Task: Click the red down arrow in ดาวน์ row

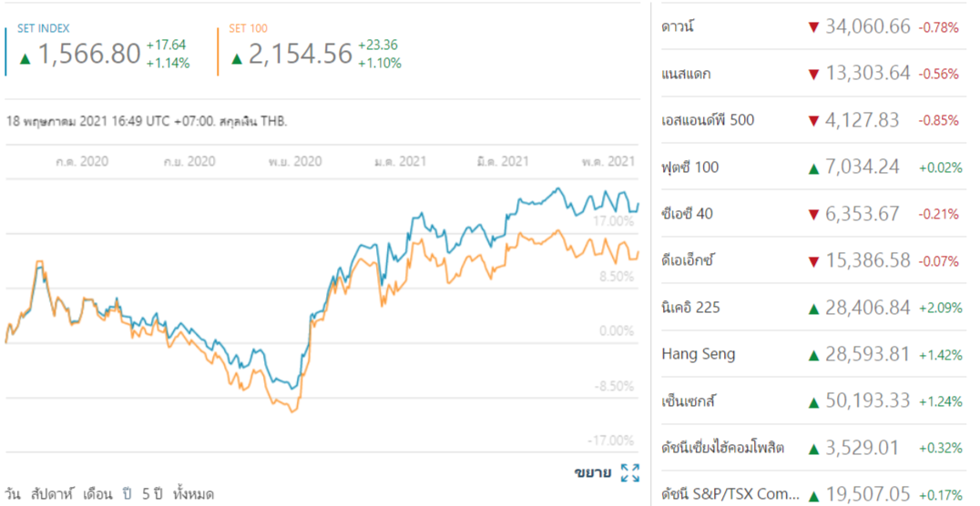Action: click(x=813, y=27)
